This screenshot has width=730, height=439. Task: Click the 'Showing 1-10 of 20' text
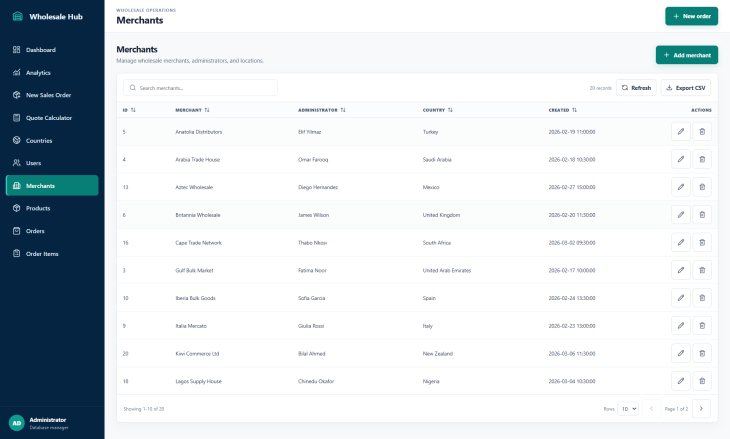[x=143, y=409]
